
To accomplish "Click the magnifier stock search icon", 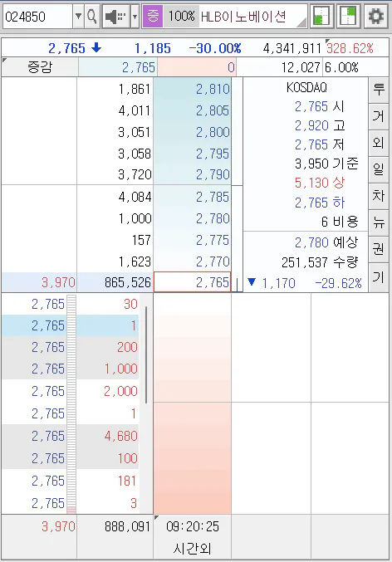I will (x=92, y=17).
